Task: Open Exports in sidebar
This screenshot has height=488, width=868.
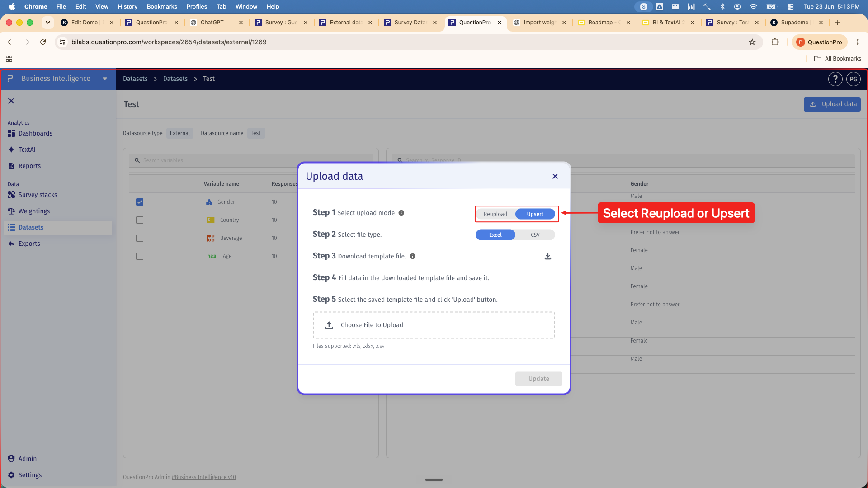Action: click(x=29, y=244)
